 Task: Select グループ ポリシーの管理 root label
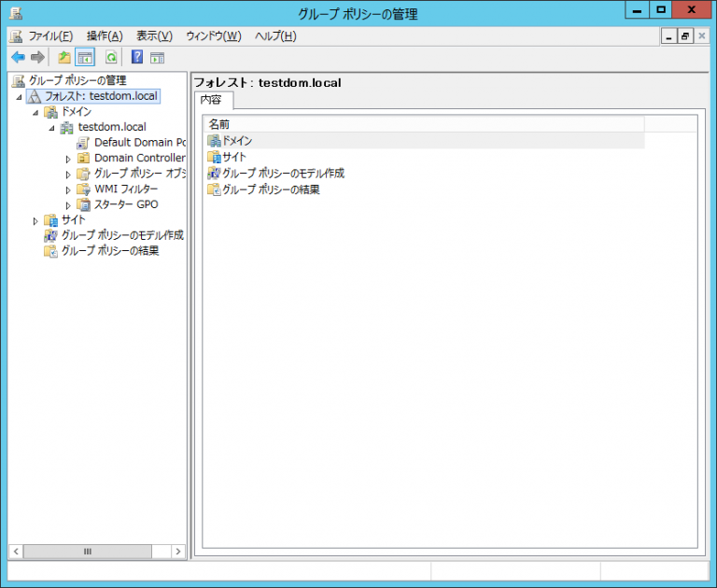77,80
